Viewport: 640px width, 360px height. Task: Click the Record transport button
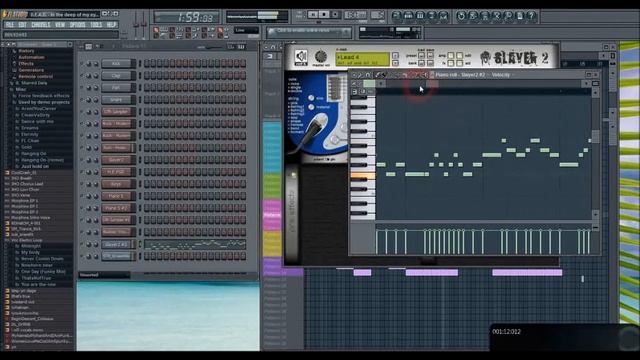coord(335,15)
